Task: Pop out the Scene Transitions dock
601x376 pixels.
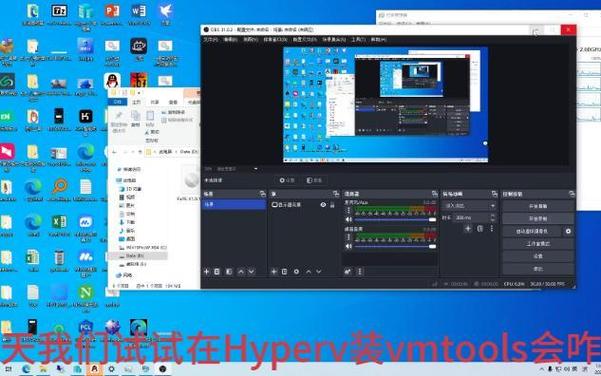Action: click(x=494, y=194)
